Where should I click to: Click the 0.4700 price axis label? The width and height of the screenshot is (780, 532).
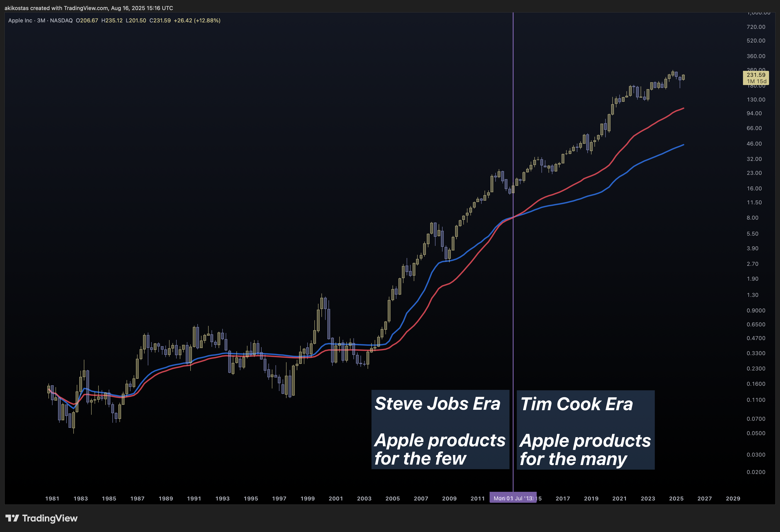click(756, 338)
